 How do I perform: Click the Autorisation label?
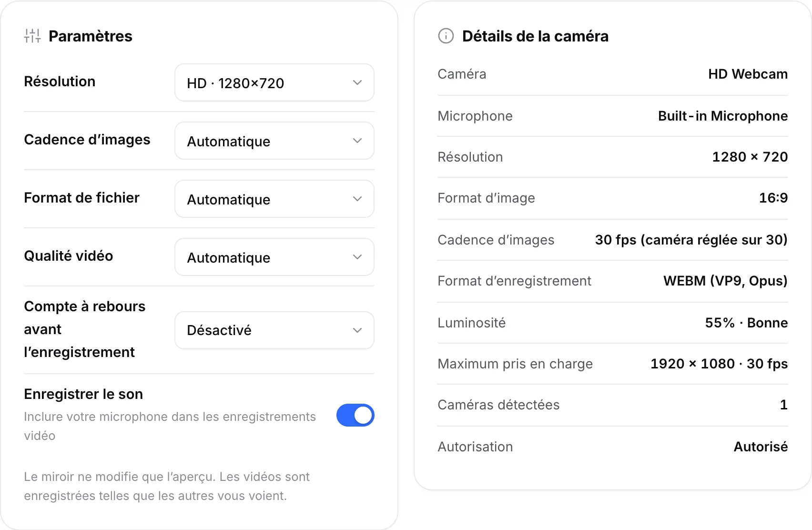pyautogui.click(x=475, y=447)
